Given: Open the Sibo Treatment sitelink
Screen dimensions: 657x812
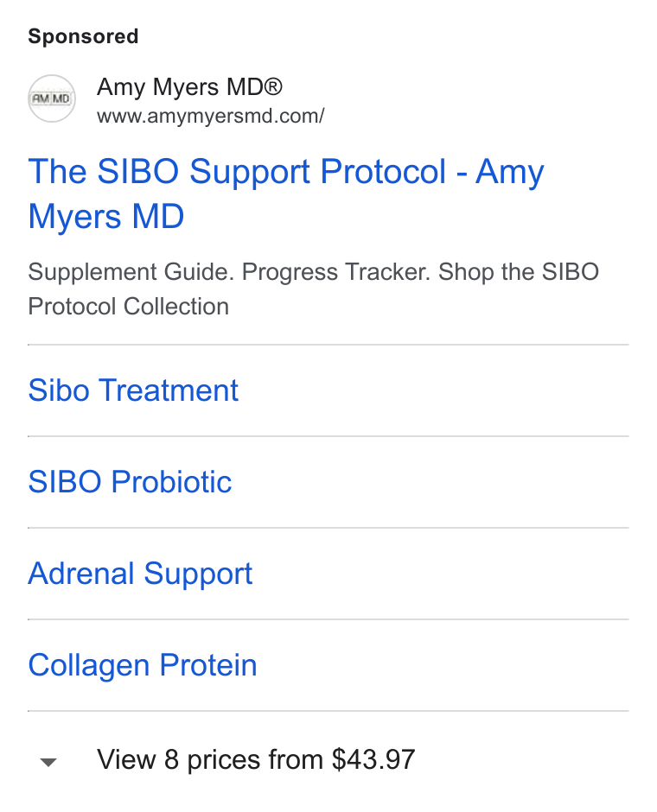Looking at the screenshot, I should coord(133,390).
